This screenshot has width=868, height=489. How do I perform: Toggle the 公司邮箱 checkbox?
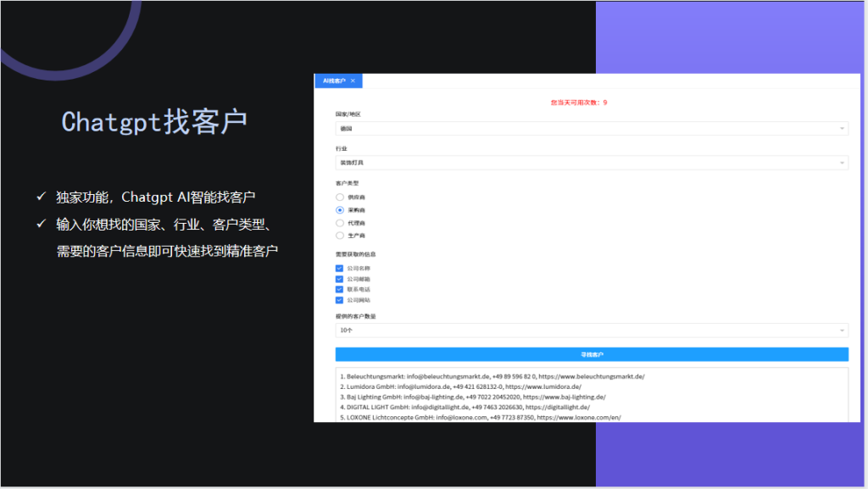(340, 279)
